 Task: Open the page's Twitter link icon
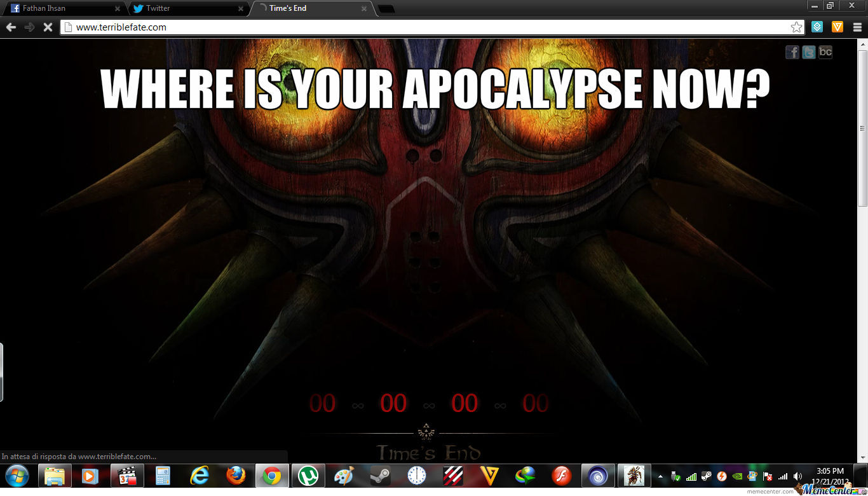[809, 52]
